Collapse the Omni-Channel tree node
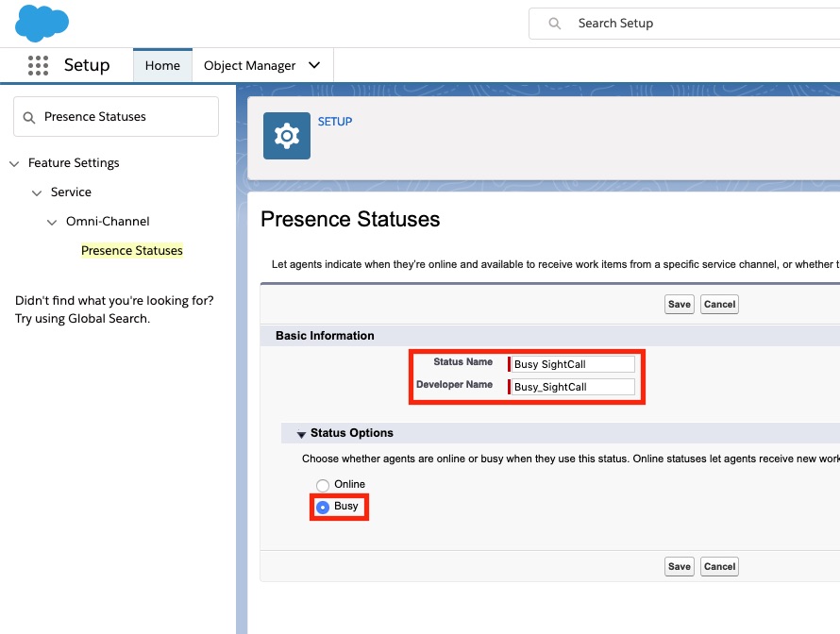The height and width of the screenshot is (634, 840). click(51, 223)
